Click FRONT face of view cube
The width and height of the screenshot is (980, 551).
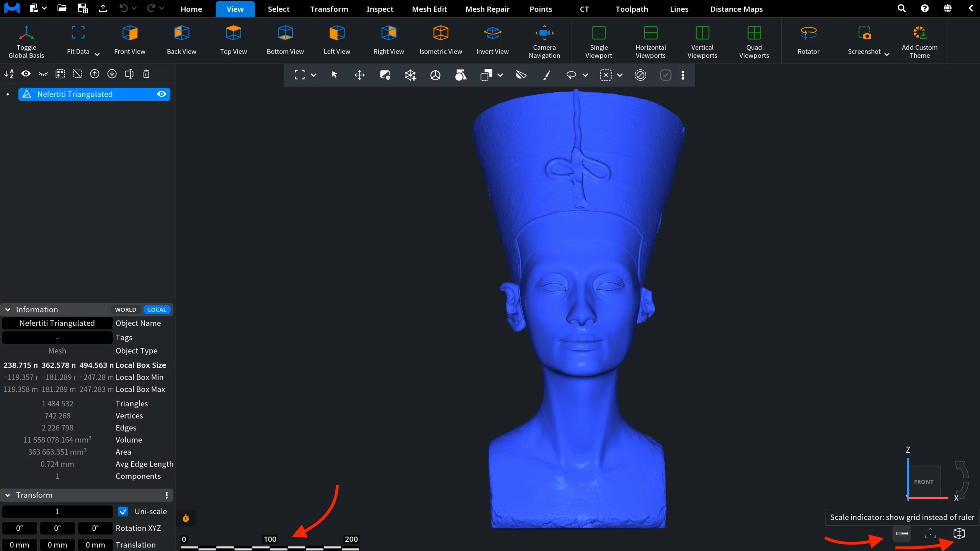coord(924,482)
